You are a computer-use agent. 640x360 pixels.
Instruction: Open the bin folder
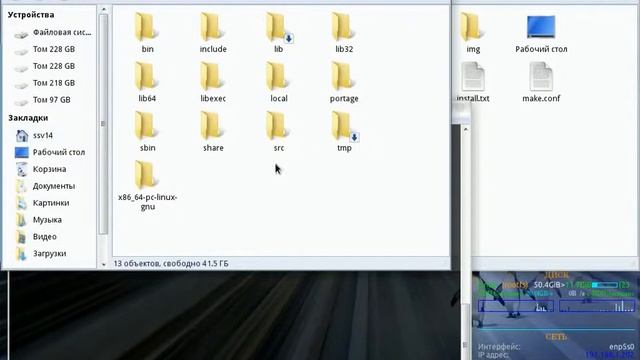147,33
